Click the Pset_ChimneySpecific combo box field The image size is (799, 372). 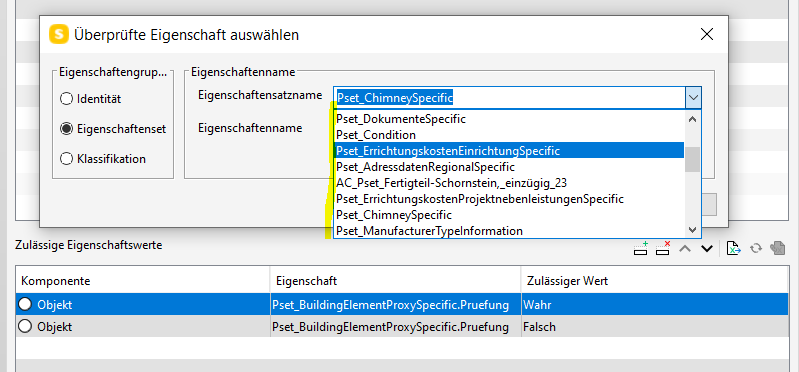point(509,97)
